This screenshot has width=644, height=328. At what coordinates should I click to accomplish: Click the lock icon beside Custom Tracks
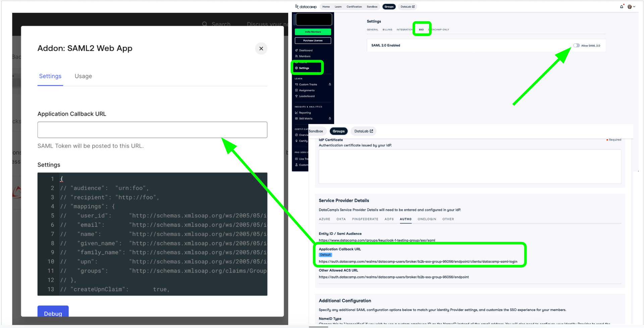click(x=330, y=85)
